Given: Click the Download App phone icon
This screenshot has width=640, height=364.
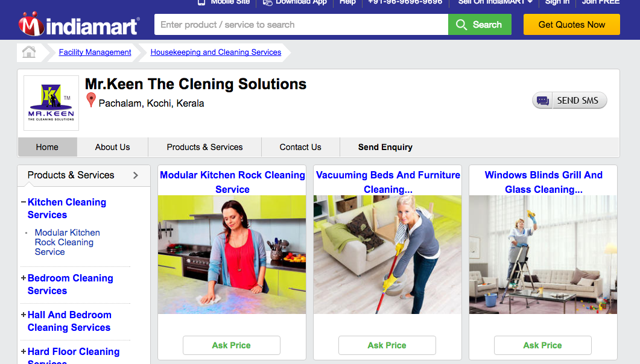Looking at the screenshot, I should point(267,2).
